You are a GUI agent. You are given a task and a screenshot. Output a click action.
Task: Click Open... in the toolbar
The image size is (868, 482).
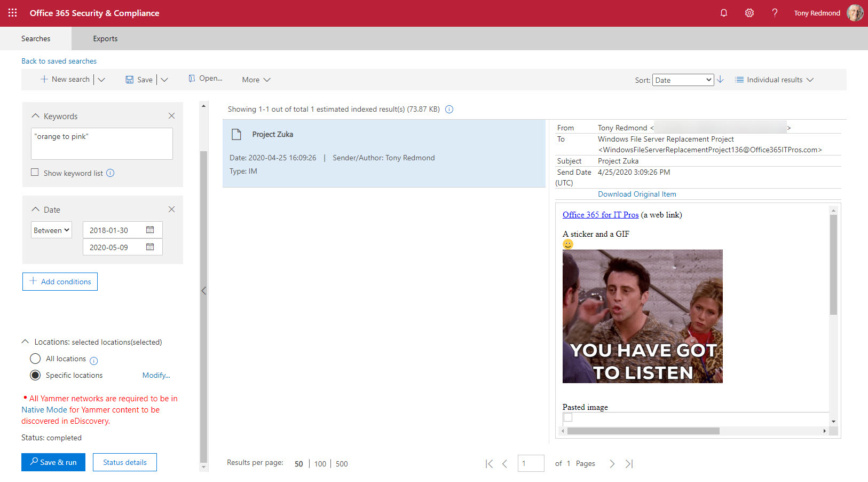click(x=205, y=79)
